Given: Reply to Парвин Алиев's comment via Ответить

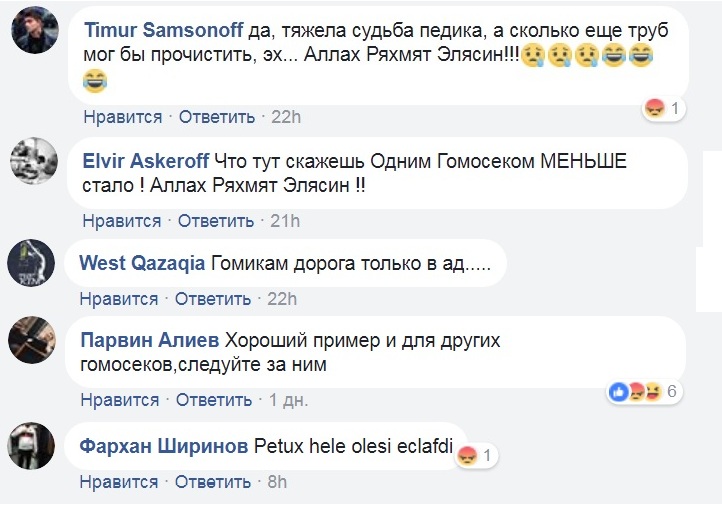Looking at the screenshot, I should [x=214, y=400].
